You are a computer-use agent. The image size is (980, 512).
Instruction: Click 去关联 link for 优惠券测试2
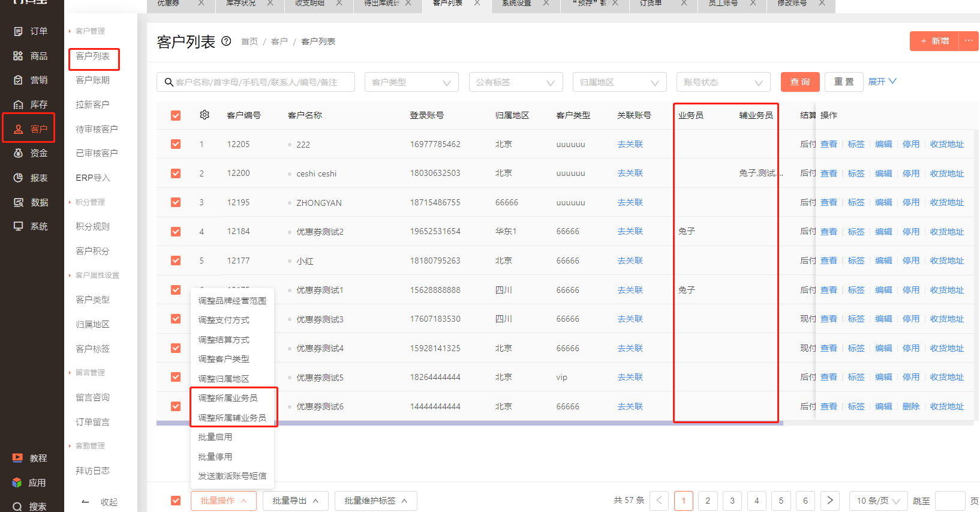[x=630, y=231]
